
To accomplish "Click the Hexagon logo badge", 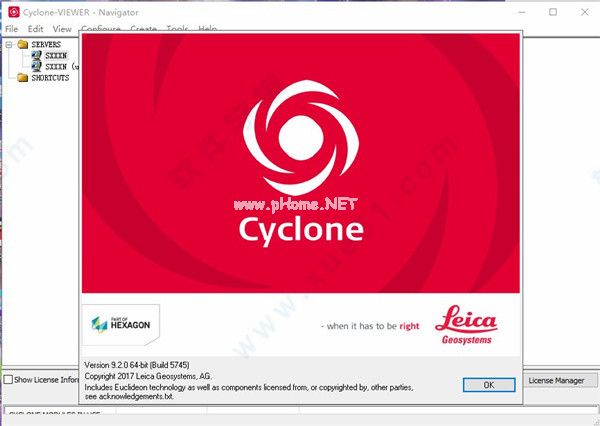I will coord(121,325).
